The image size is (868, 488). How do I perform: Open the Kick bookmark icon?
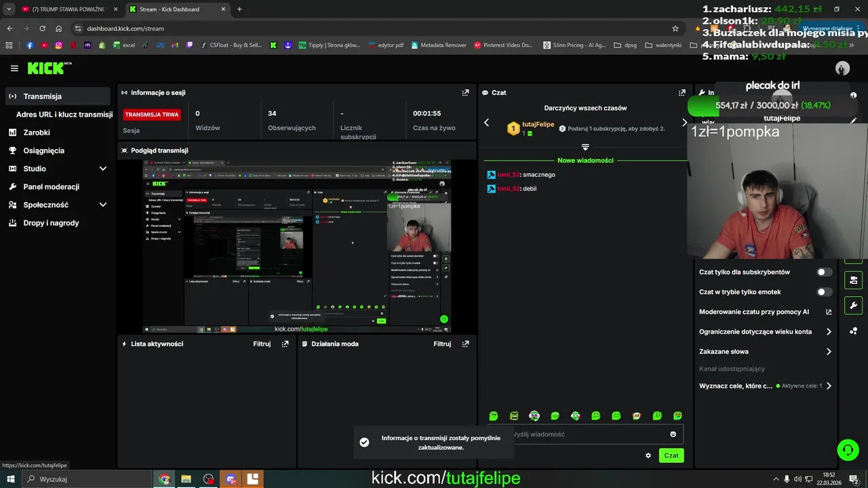(x=273, y=45)
